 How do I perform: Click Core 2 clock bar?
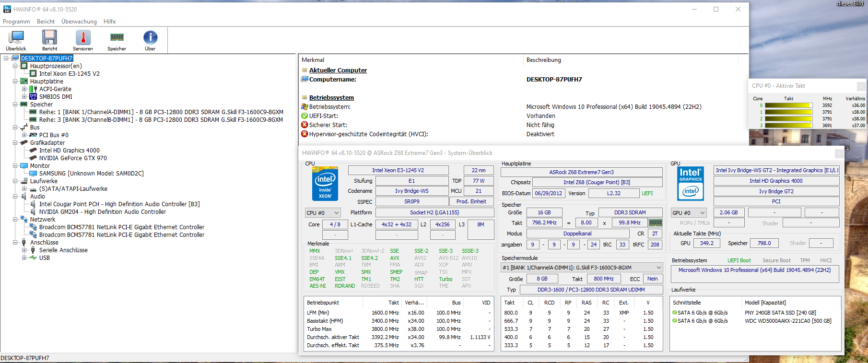click(788, 119)
